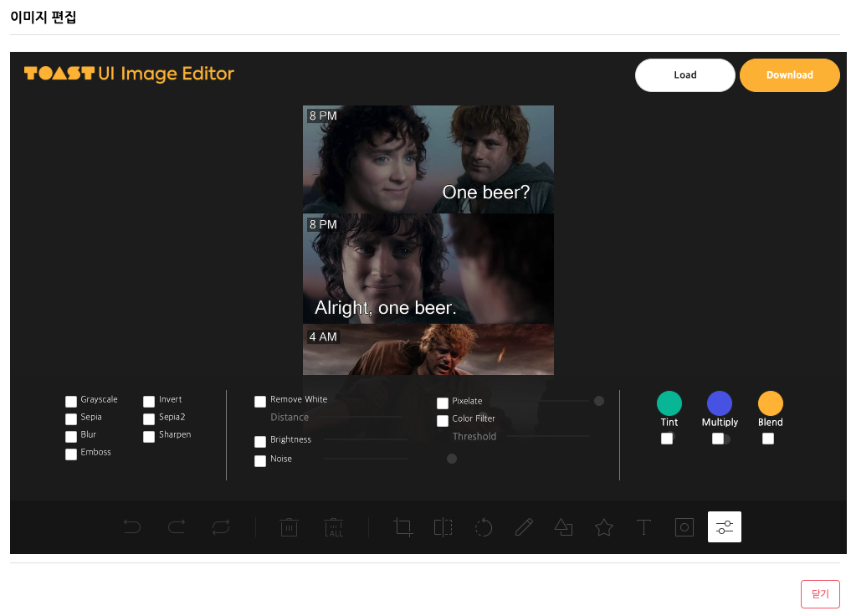
Task: Click the Reset loop icon
Action: pyautogui.click(x=221, y=527)
